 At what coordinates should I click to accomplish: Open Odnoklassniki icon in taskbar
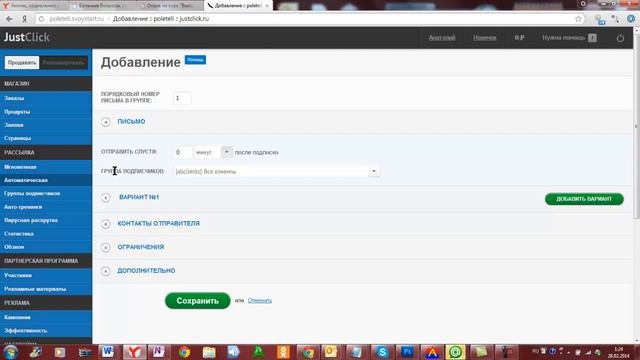tap(282, 352)
